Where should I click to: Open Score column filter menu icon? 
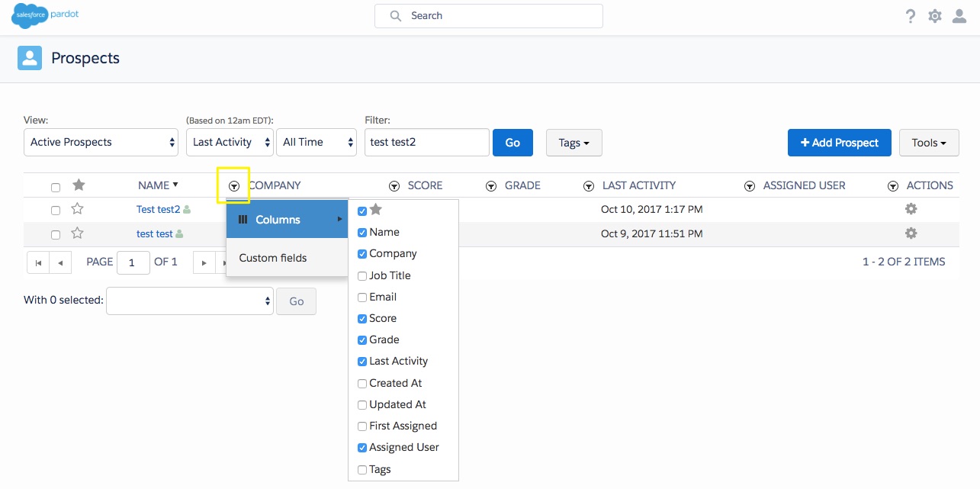click(x=394, y=186)
